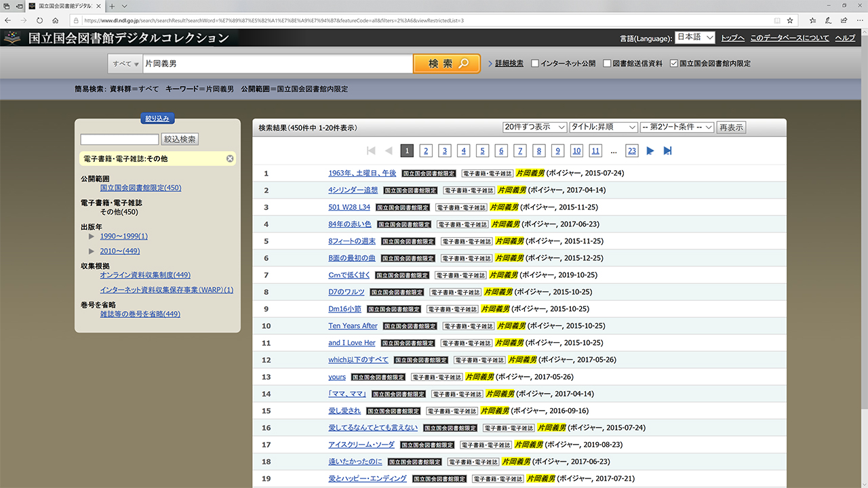Click the main search keyword field
Screen dimensions: 868x488
click(278, 64)
